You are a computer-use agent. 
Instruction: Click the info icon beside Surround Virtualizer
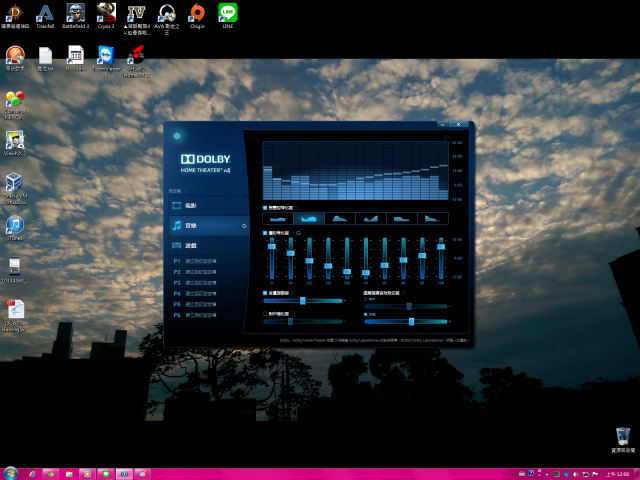pyautogui.click(x=404, y=293)
